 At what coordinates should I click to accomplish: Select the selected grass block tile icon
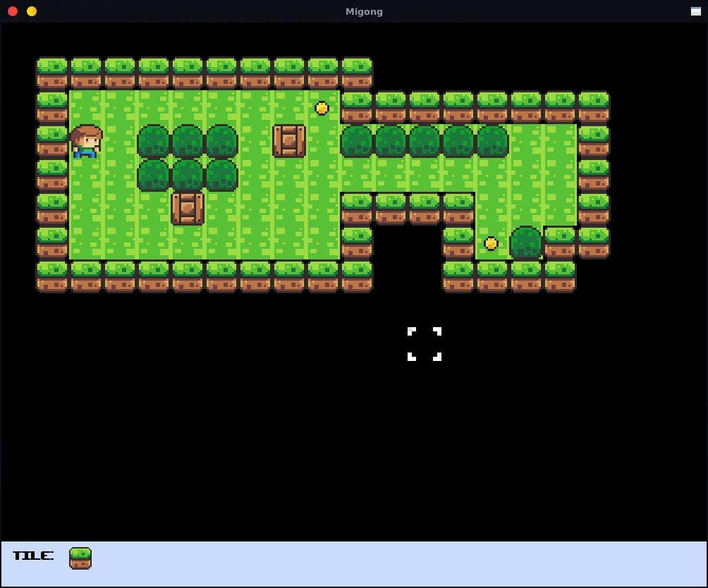point(80,558)
